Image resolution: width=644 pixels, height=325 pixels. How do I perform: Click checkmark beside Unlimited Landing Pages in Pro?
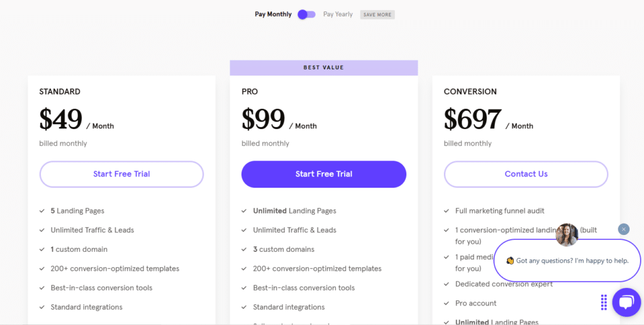pyautogui.click(x=245, y=211)
